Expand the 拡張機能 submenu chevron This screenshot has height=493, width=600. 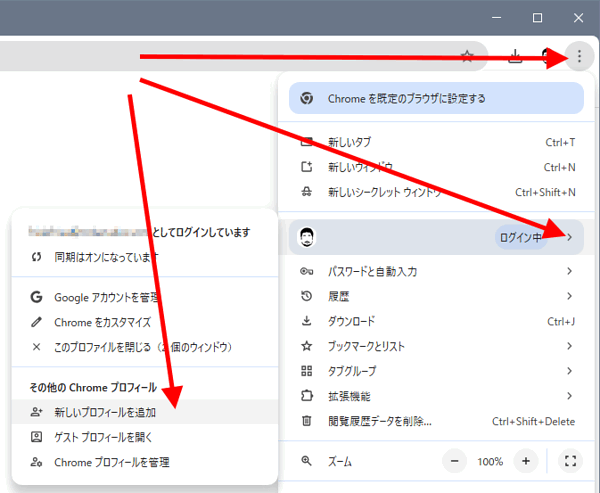(x=569, y=396)
